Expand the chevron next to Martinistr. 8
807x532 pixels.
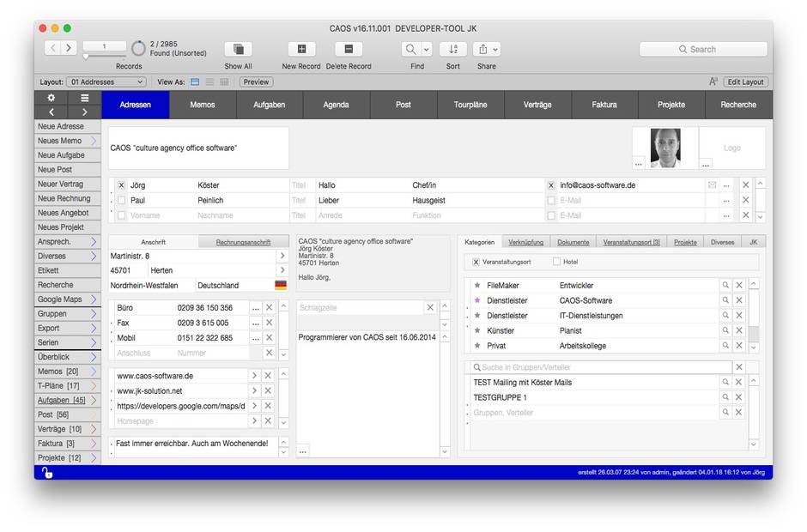pyautogui.click(x=282, y=256)
